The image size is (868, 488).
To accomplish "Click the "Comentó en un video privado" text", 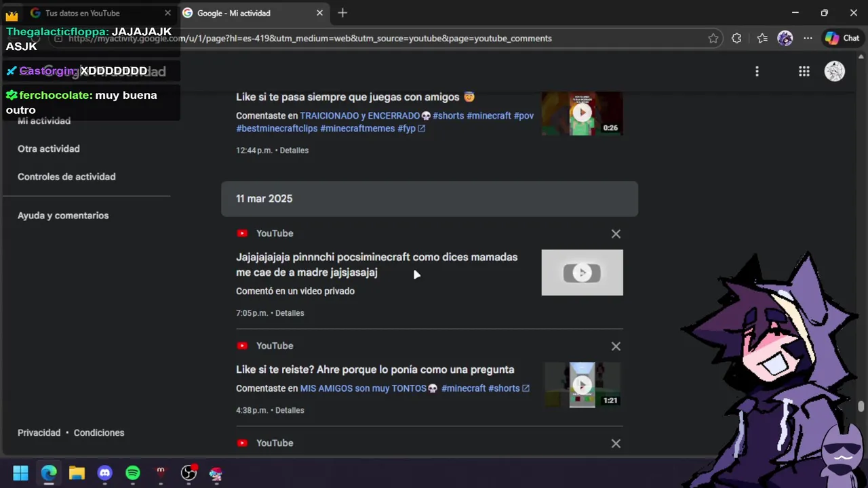I will (295, 291).
